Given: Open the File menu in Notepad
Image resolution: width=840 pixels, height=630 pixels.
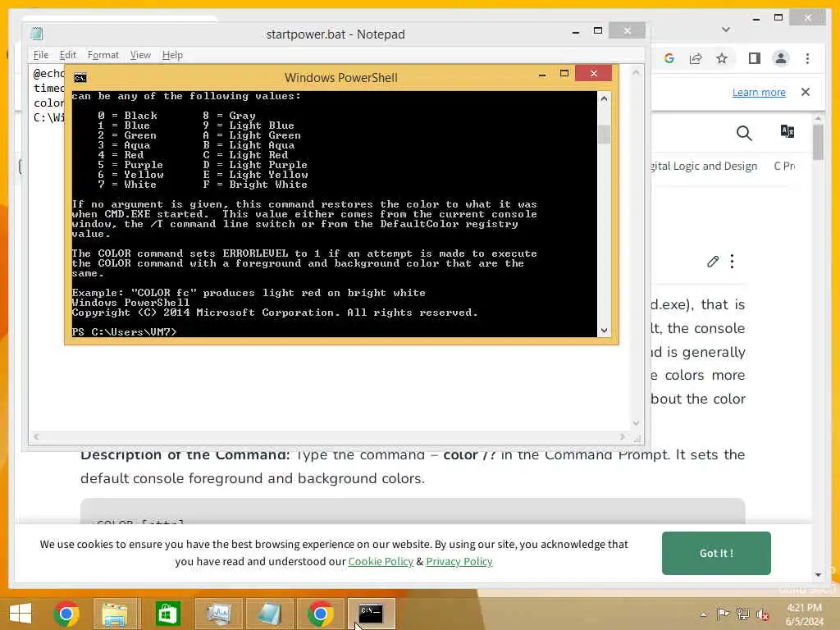Looking at the screenshot, I should 41,55.
